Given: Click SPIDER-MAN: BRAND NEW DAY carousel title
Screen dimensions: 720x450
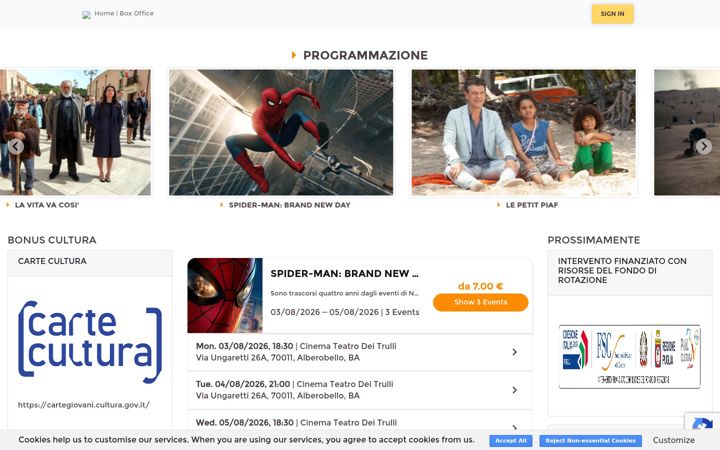Looking at the screenshot, I should pyautogui.click(x=289, y=205).
